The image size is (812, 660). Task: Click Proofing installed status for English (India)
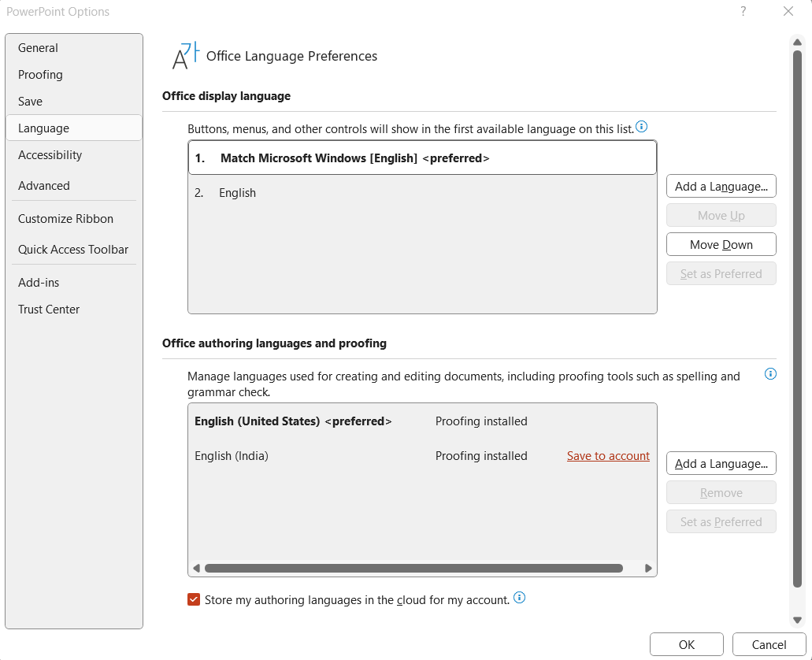[481, 456]
